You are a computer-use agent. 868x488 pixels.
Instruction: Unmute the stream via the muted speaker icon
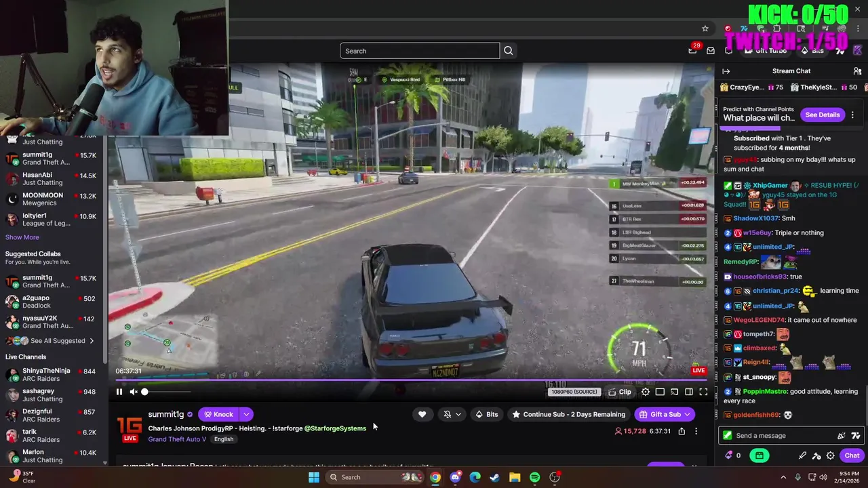[134, 392]
